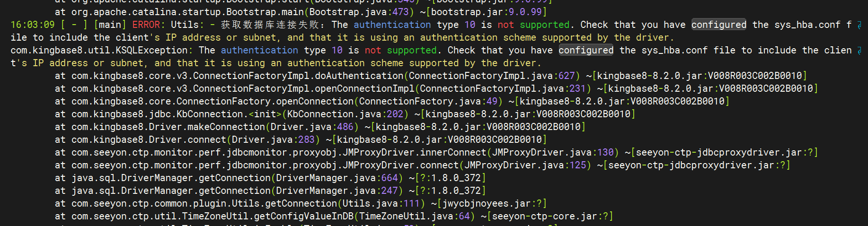Click blue "authentication" in the 16:03:09 ERROR line
Viewport: 868px width, 226px height.
pyautogui.click(x=392, y=25)
